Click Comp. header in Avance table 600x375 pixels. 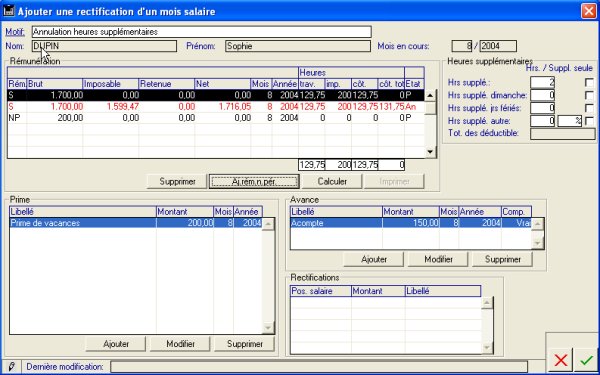point(517,212)
